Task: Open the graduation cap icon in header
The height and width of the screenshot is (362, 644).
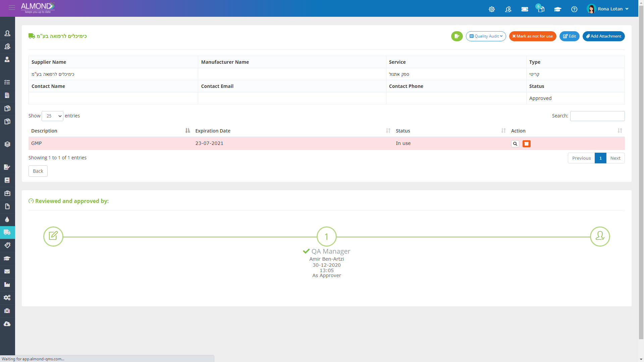Action: point(557,9)
